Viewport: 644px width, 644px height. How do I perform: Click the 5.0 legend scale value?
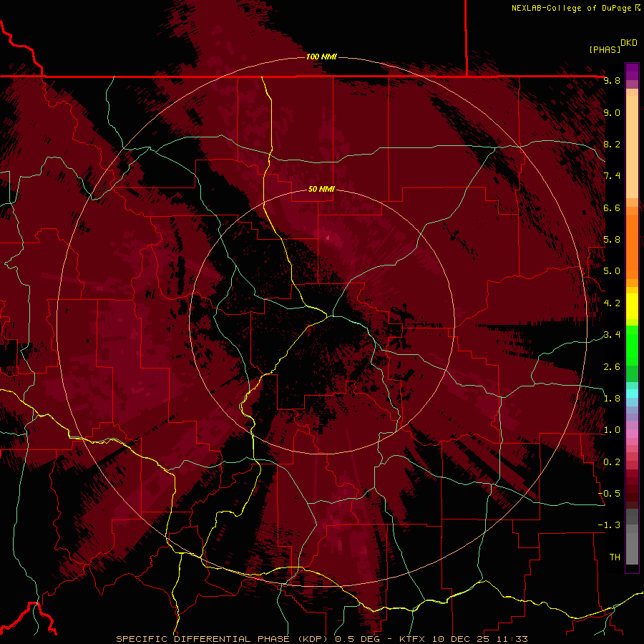(x=612, y=271)
